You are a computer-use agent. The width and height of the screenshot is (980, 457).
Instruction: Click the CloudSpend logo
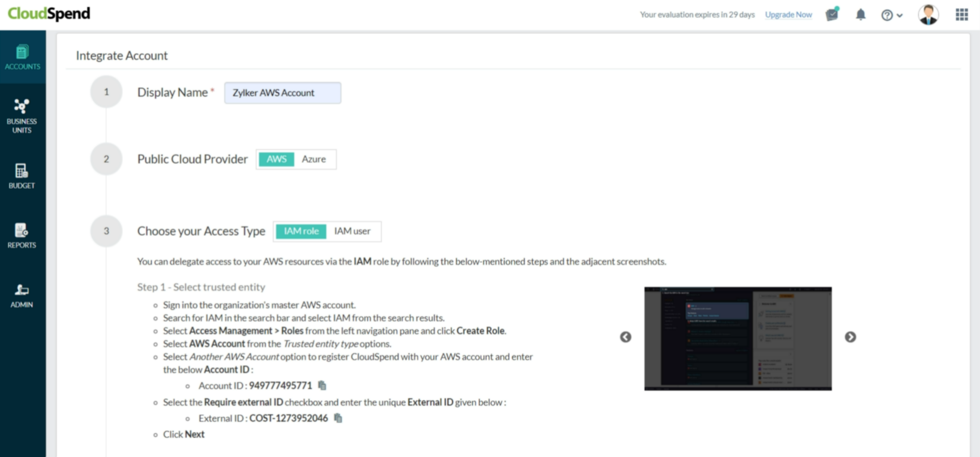(x=49, y=13)
